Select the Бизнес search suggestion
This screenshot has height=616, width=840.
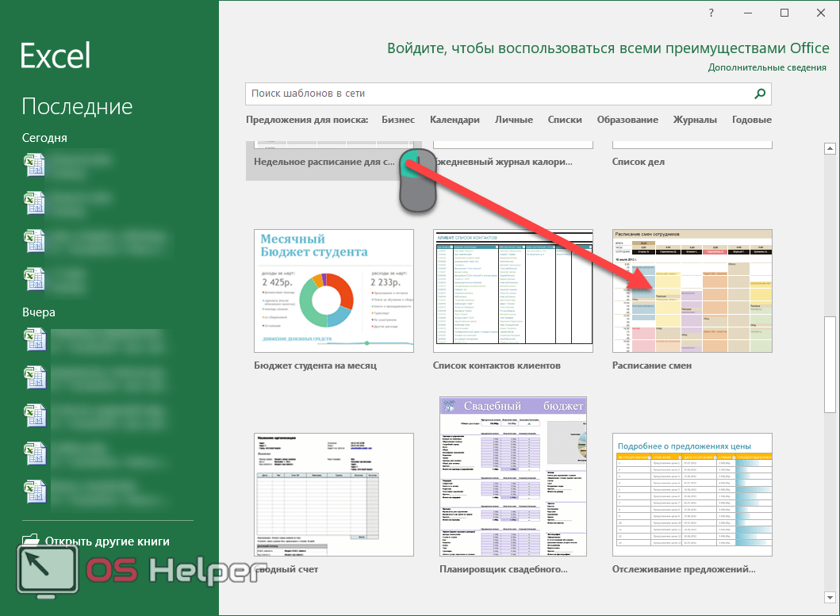click(398, 120)
